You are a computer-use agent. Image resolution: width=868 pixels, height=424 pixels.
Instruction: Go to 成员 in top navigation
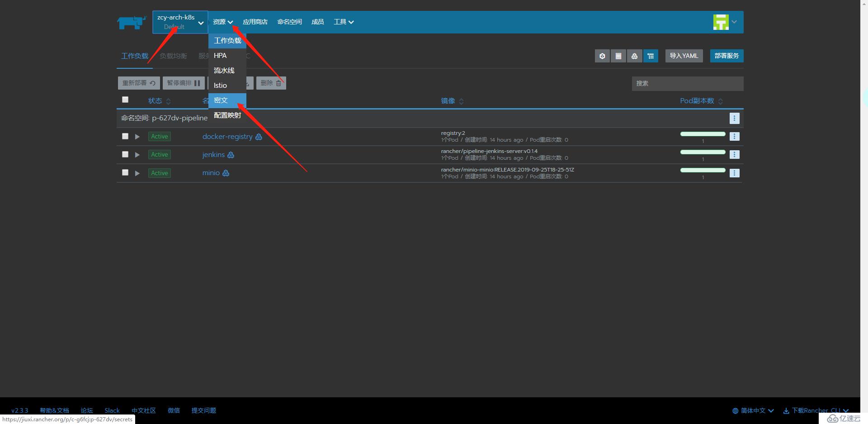[x=317, y=22]
